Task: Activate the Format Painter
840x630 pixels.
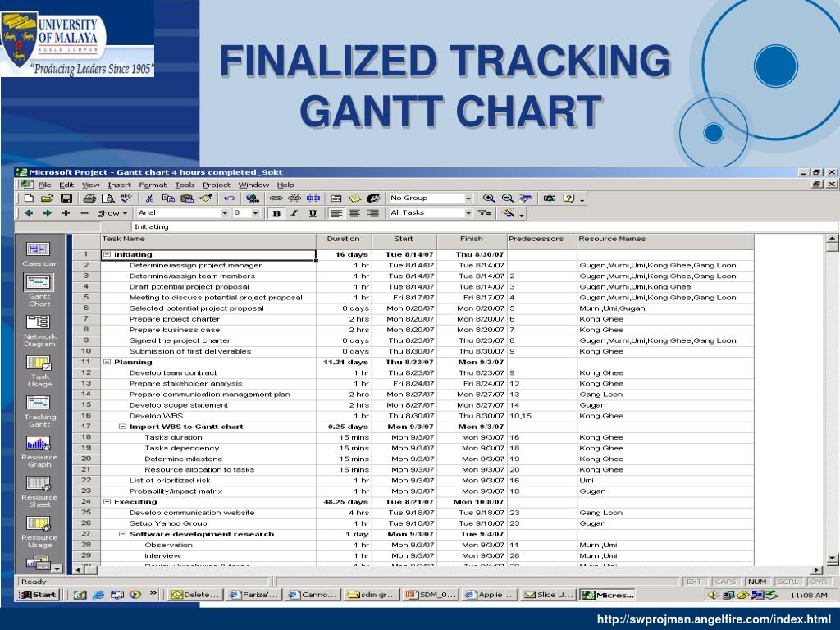Action: (206, 199)
